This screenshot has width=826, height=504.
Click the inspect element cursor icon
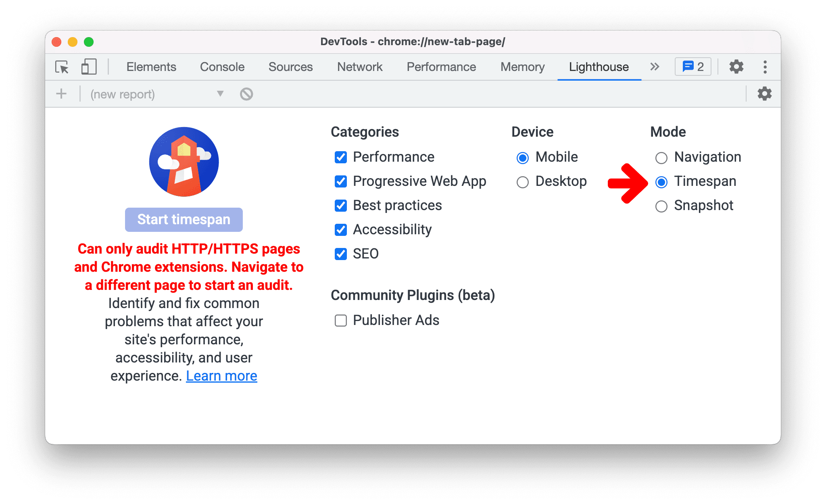pyautogui.click(x=61, y=67)
